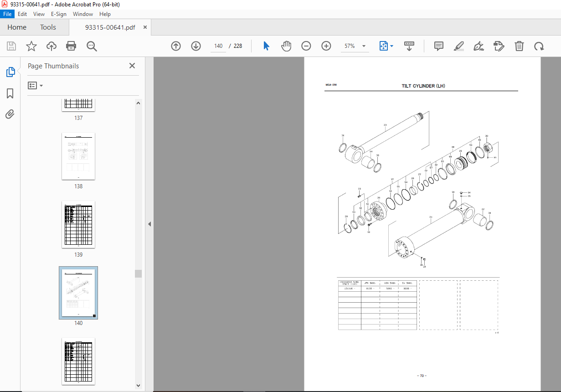The width and height of the screenshot is (561, 392).
Task: Click the total page count 228
Action: 238,46
